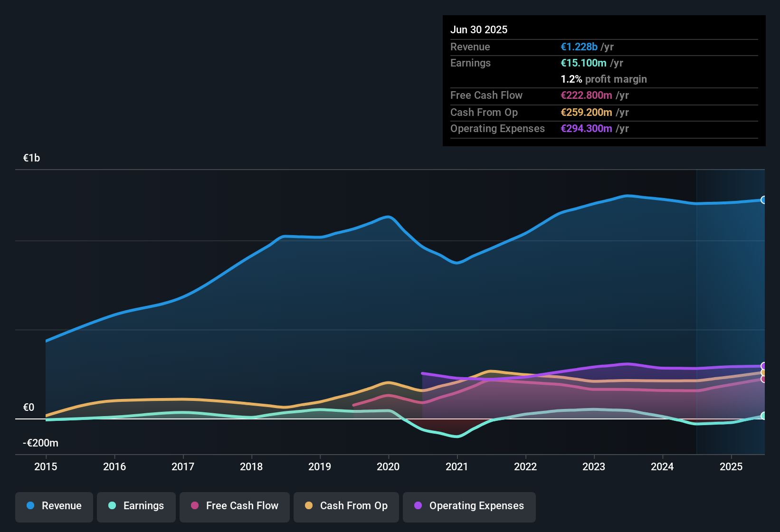Collapse the Cash From Op legend entry
The height and width of the screenshot is (532, 780).
click(x=346, y=506)
